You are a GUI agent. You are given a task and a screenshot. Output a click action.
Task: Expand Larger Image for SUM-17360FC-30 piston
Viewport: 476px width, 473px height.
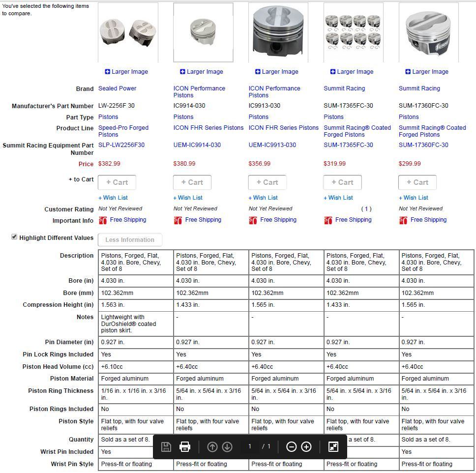point(427,72)
